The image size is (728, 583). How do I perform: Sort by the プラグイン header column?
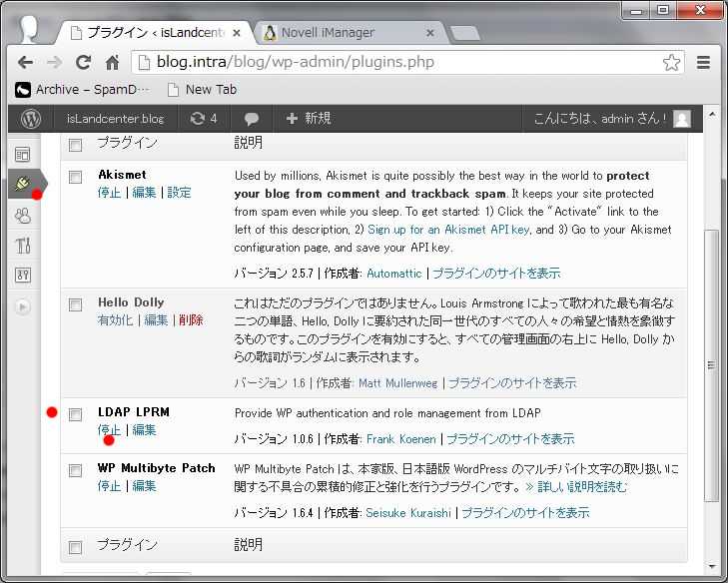127,142
